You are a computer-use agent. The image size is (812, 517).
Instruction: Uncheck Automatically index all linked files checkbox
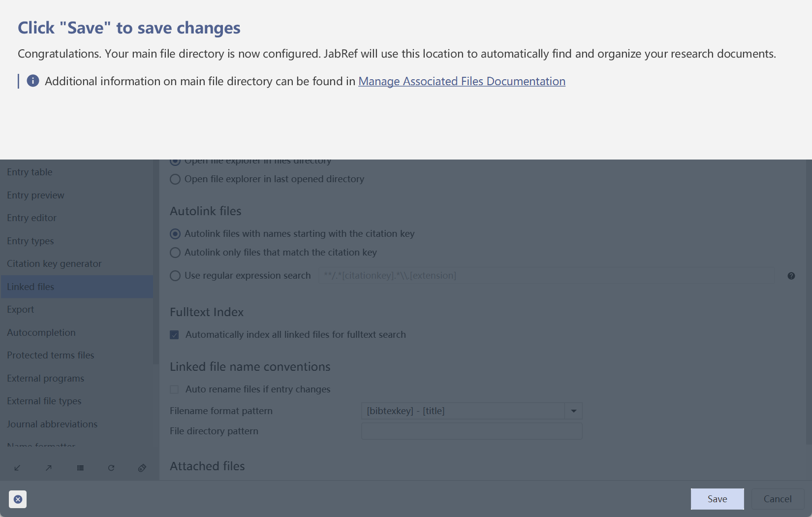click(x=174, y=335)
